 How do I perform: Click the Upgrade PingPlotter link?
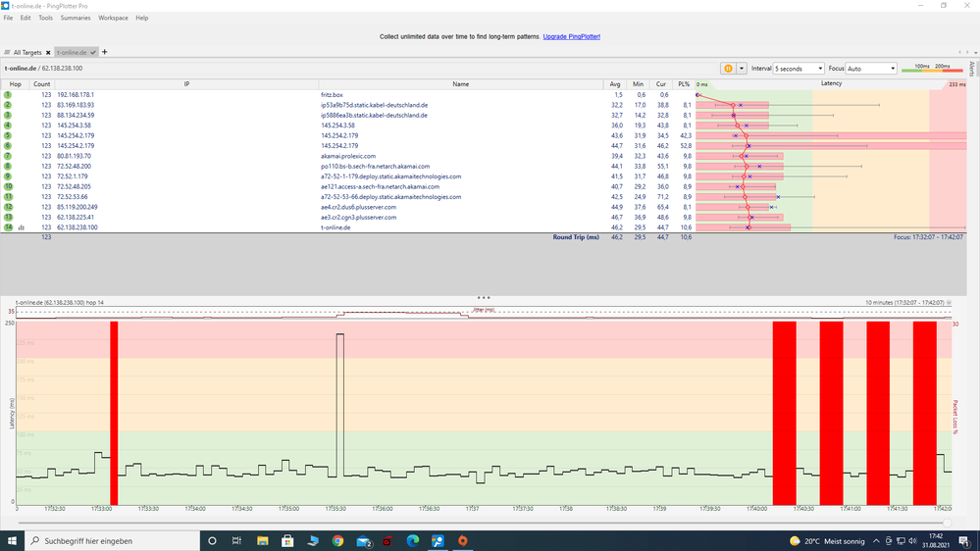click(571, 36)
